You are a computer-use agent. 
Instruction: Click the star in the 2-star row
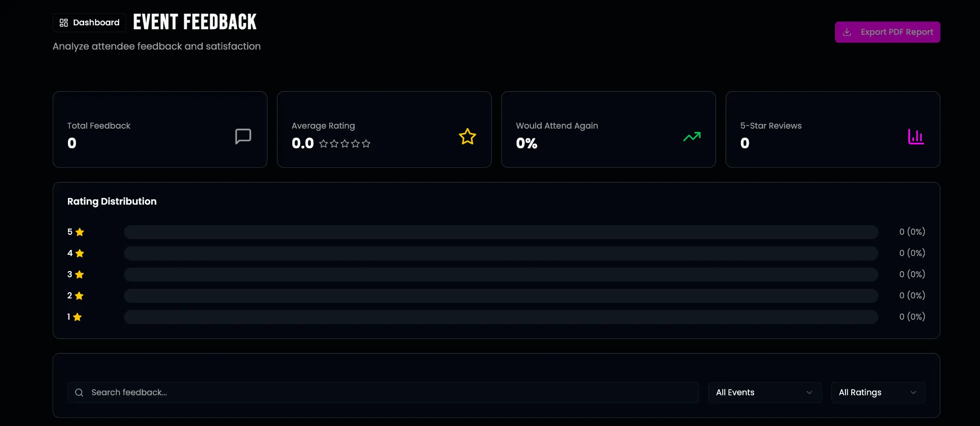[79, 296]
